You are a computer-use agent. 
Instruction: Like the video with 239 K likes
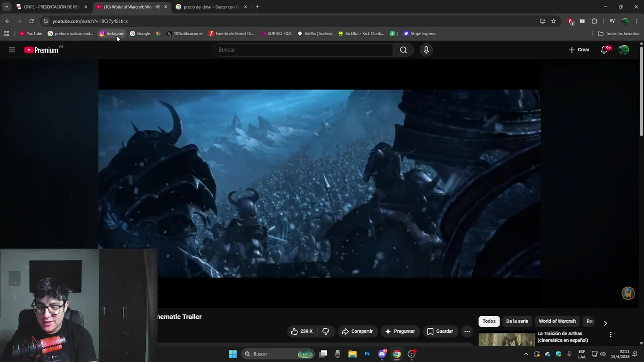point(301,331)
